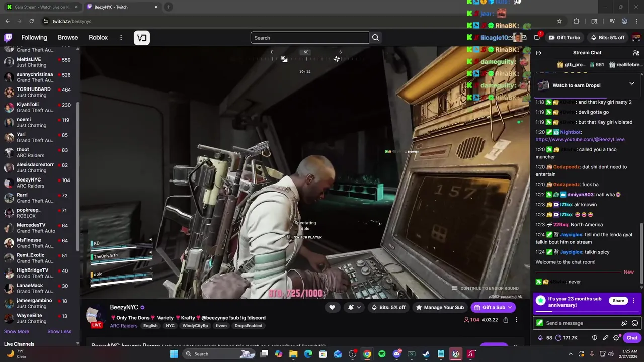Click the Windows Start button
The image size is (644, 362).
click(174, 354)
